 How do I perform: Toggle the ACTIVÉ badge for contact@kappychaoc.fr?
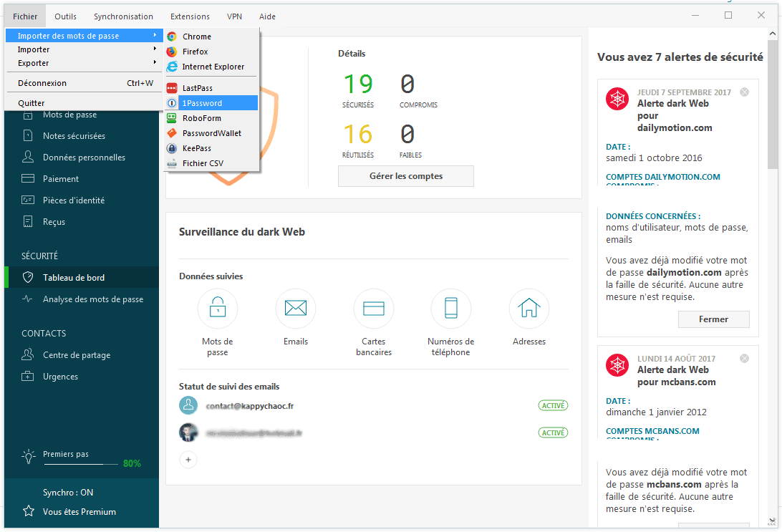(x=553, y=406)
